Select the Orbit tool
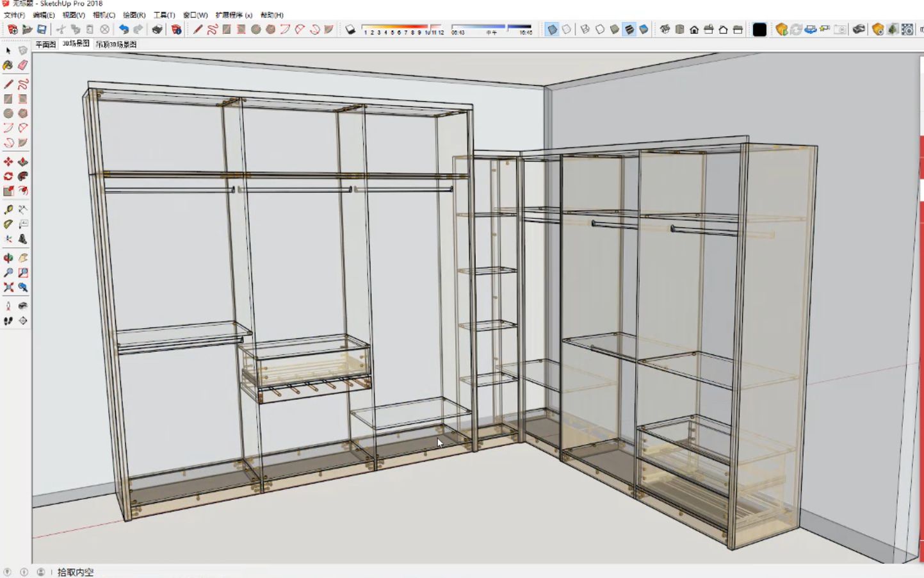The width and height of the screenshot is (924, 578). (x=8, y=258)
